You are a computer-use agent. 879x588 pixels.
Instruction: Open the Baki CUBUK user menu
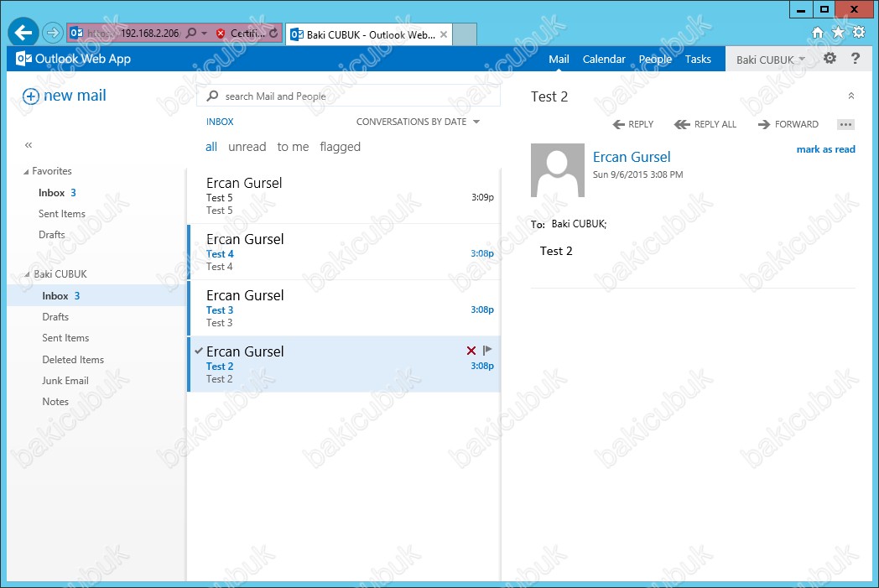[x=770, y=60]
